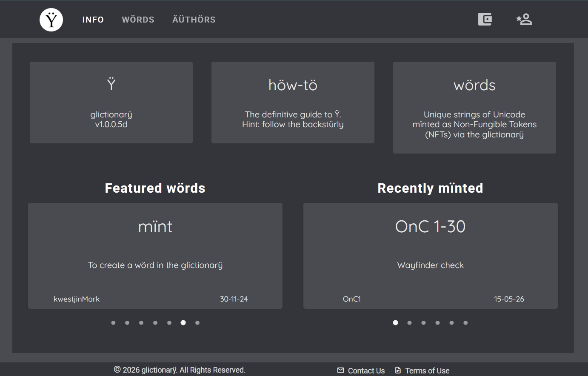Viewport: 588px width, 376px height.
Task: Click the starred user account icon
Action: (x=524, y=19)
